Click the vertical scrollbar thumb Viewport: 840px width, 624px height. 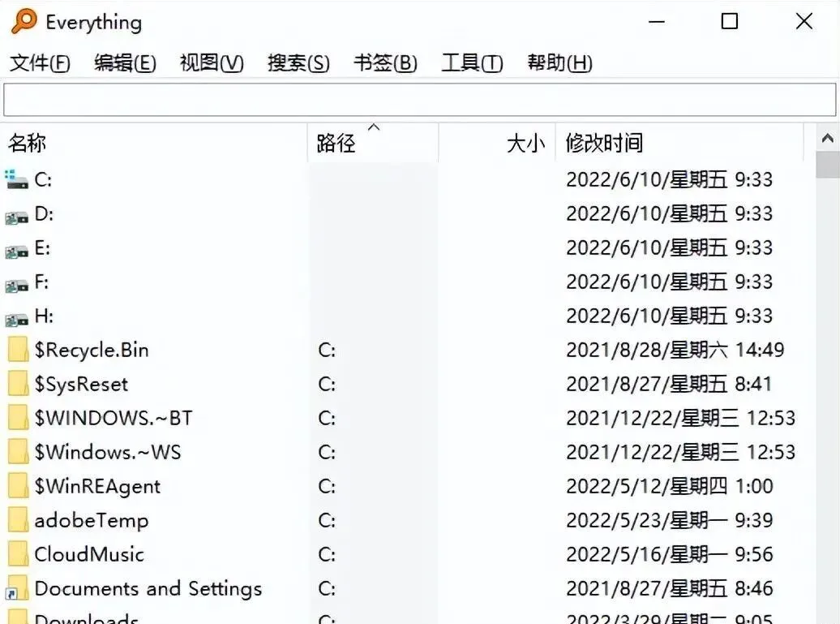[828, 165]
